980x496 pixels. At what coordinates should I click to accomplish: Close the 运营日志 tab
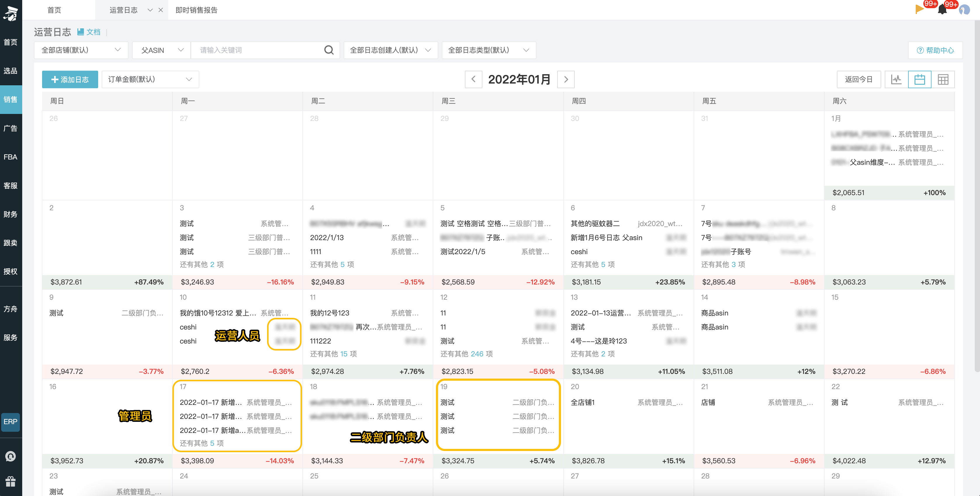click(x=160, y=10)
